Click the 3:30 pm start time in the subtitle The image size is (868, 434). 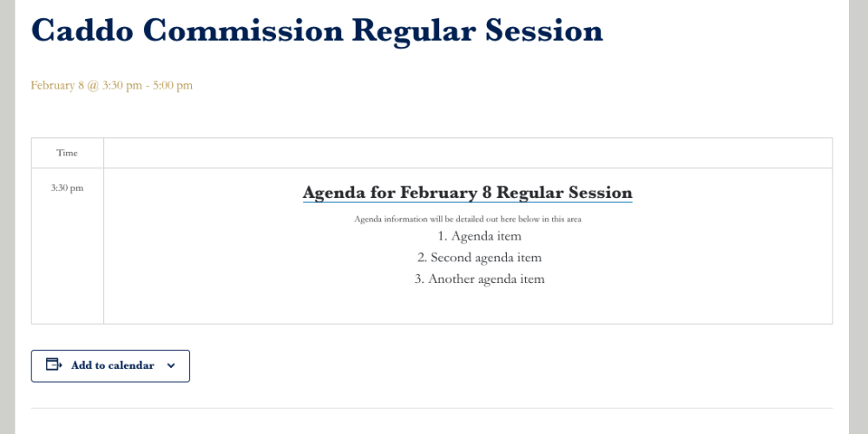coord(122,85)
